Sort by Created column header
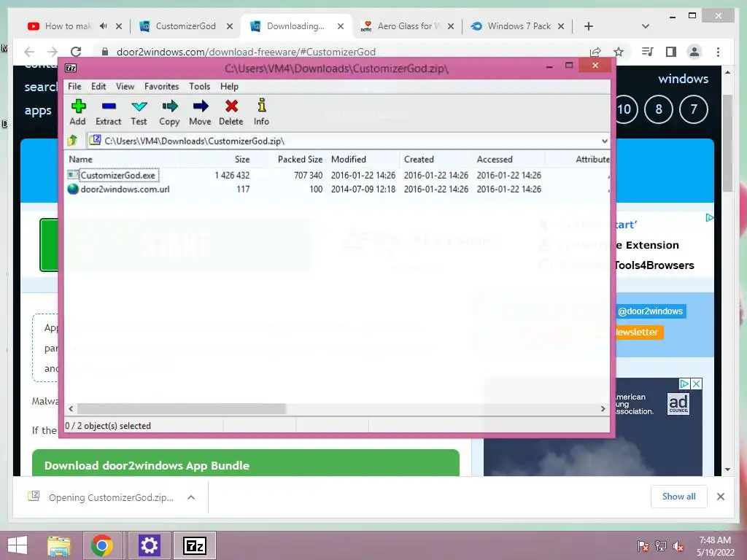The height and width of the screenshot is (560, 747). point(419,159)
